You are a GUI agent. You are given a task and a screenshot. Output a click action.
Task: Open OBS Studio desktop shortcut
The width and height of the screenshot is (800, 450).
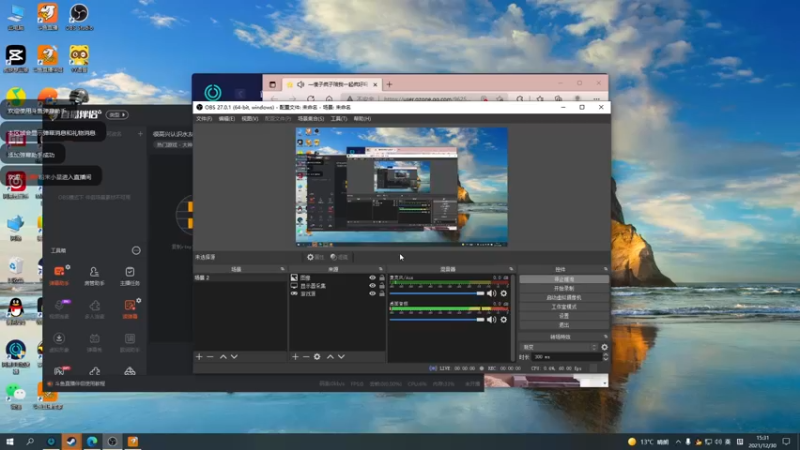[79, 17]
